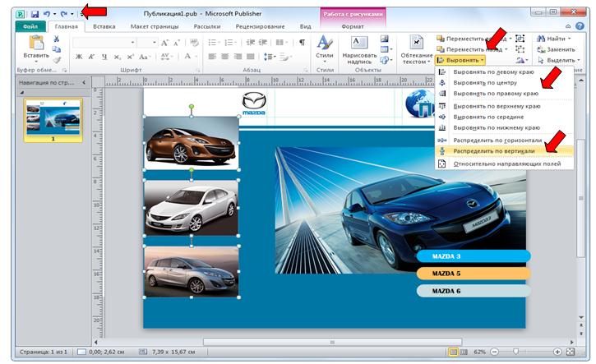
Task: Minimize the ribbon with the caret
Action: coord(568,26)
